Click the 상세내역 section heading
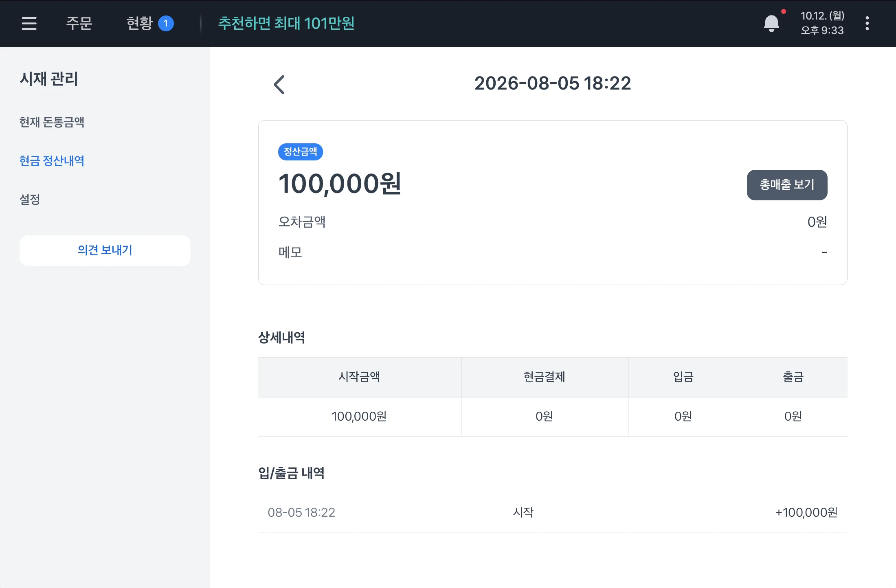The width and height of the screenshot is (896, 588). tap(281, 337)
